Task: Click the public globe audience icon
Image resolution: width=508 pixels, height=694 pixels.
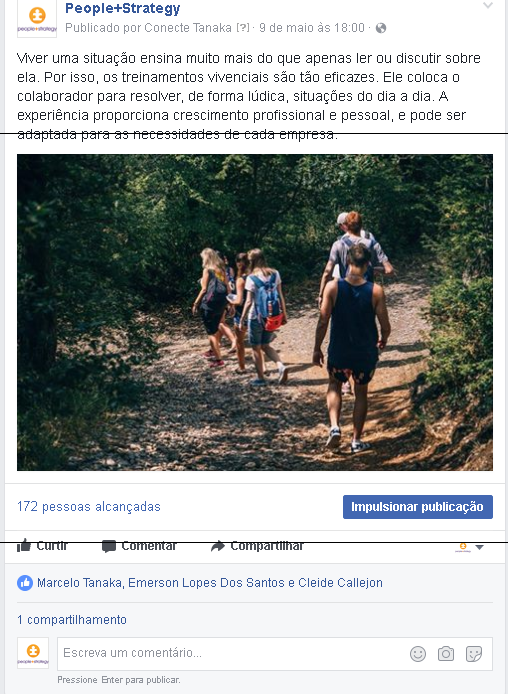Action: 381,28
